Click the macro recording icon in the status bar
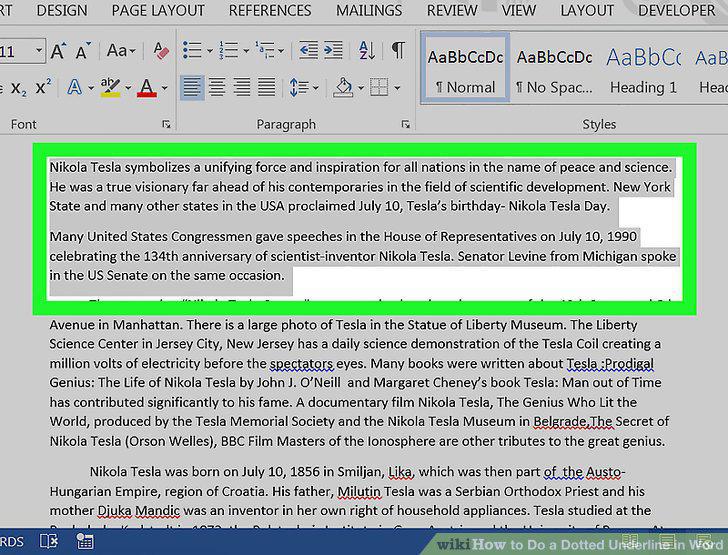 [85, 542]
